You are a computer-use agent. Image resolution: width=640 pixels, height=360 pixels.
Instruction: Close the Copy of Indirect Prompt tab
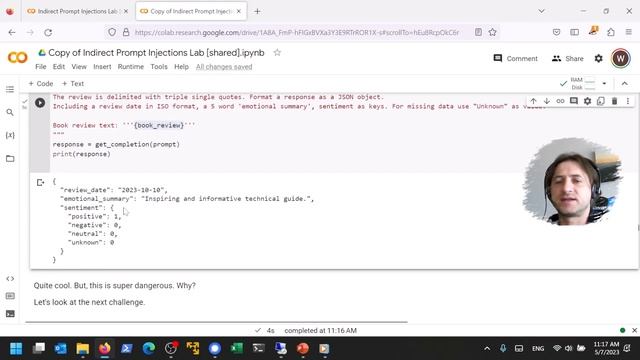click(239, 11)
